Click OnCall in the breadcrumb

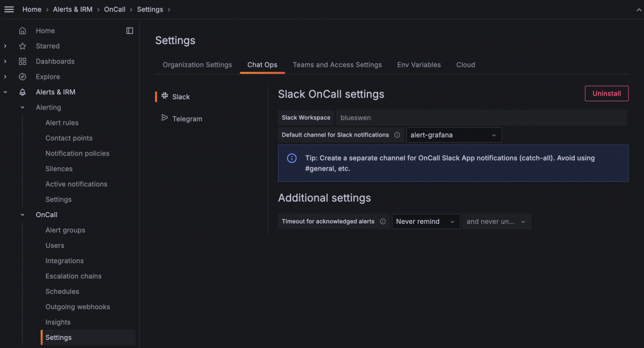tap(114, 9)
